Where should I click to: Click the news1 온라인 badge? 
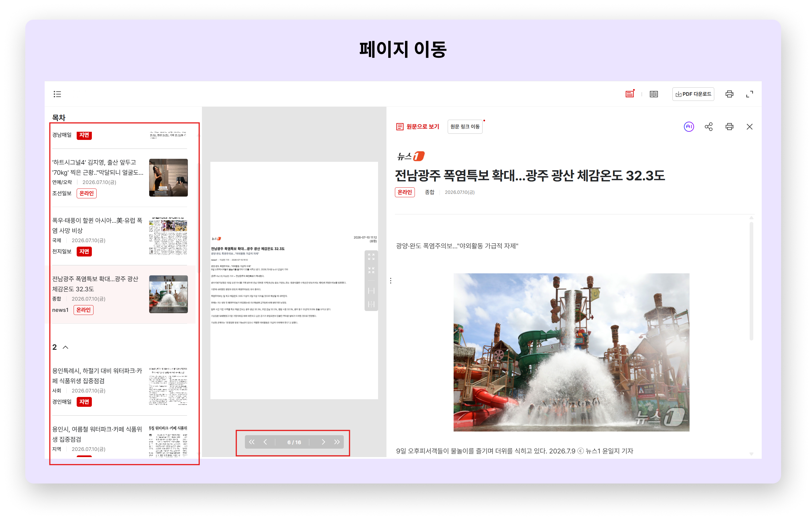83,310
